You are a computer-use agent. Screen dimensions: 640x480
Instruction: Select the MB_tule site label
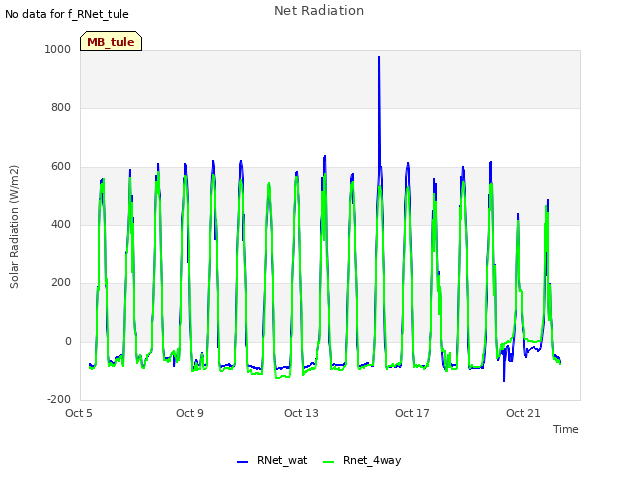pyautogui.click(x=111, y=42)
